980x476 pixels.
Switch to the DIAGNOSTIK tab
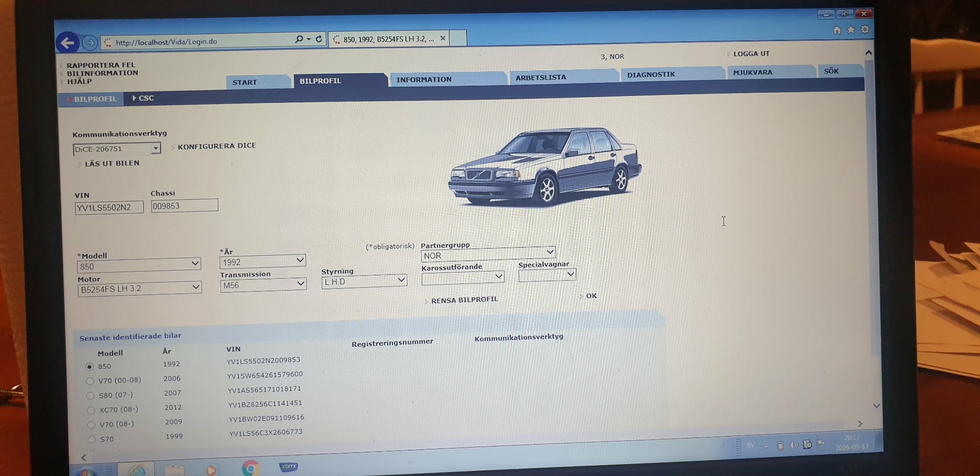coord(651,75)
